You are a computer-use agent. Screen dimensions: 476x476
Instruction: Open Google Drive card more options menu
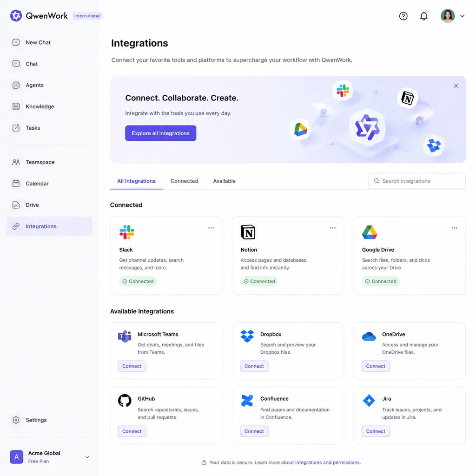pyautogui.click(x=454, y=228)
